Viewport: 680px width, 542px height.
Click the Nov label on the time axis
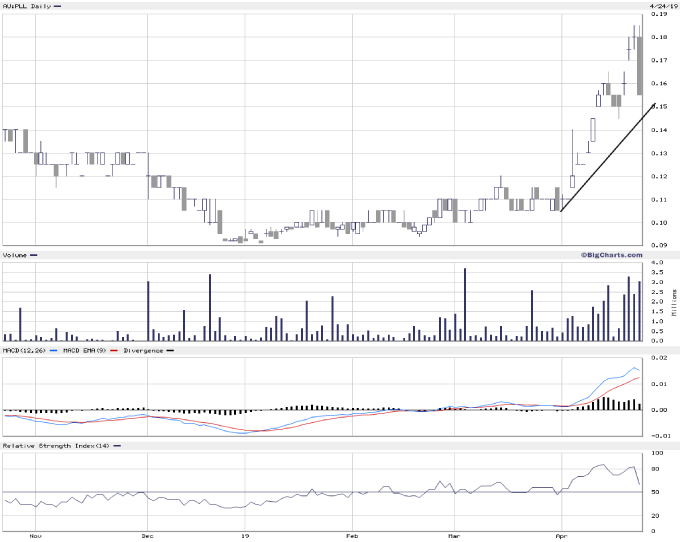[37, 536]
